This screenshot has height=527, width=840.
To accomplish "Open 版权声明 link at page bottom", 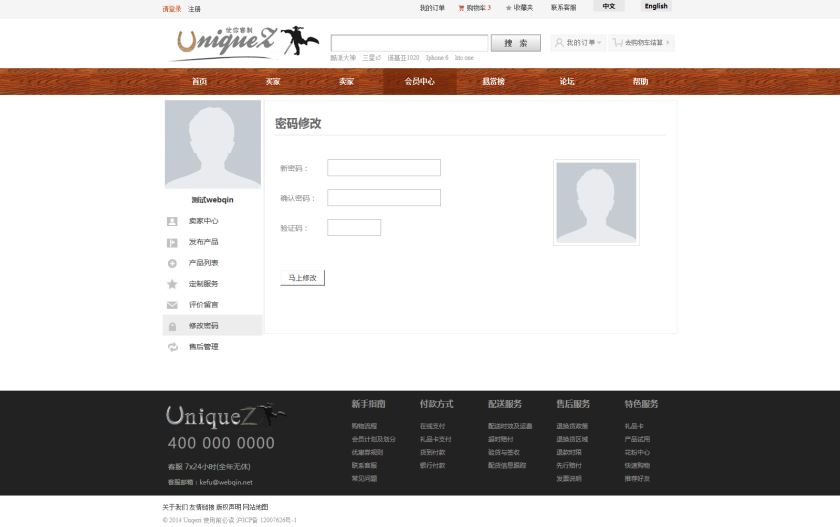I will [x=229, y=507].
